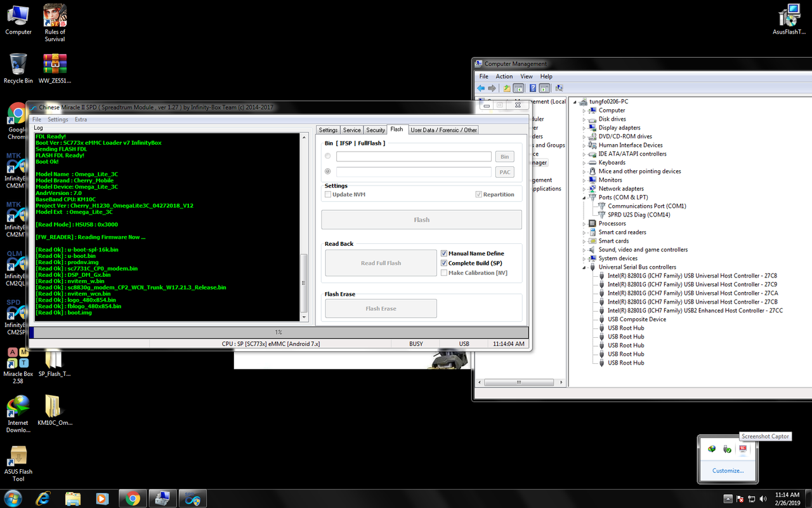This screenshot has height=508, width=812.
Task: Expand Keyboards node
Action: (584, 163)
